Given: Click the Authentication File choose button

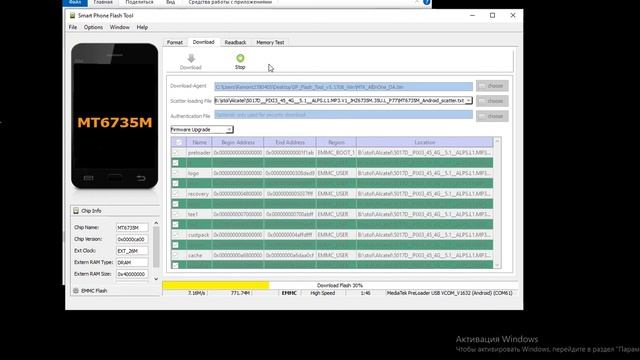Looking at the screenshot, I should (492, 116).
